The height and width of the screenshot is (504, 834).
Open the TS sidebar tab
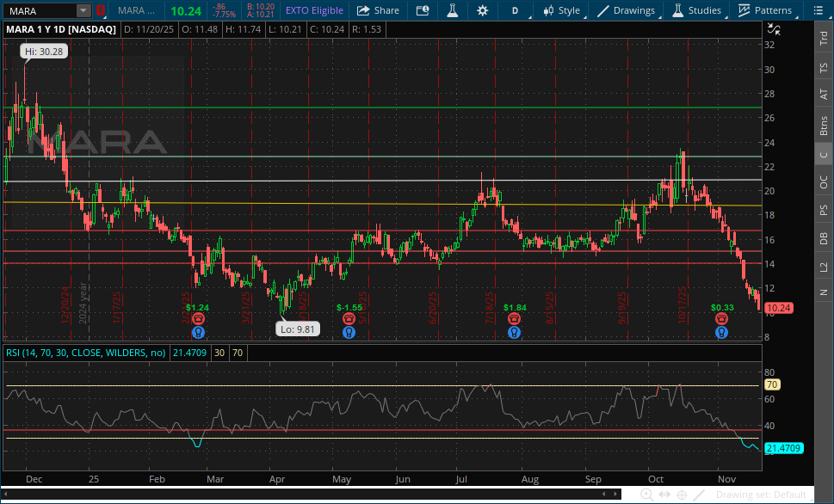tap(824, 68)
